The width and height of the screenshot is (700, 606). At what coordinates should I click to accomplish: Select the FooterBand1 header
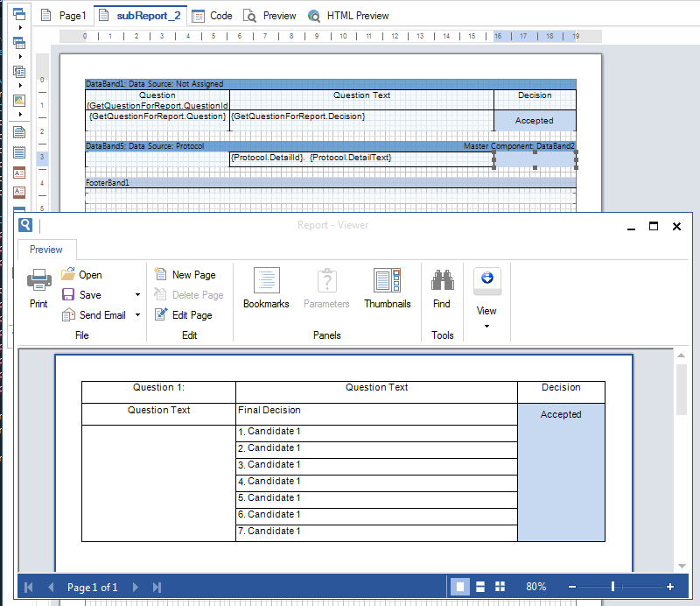331,183
